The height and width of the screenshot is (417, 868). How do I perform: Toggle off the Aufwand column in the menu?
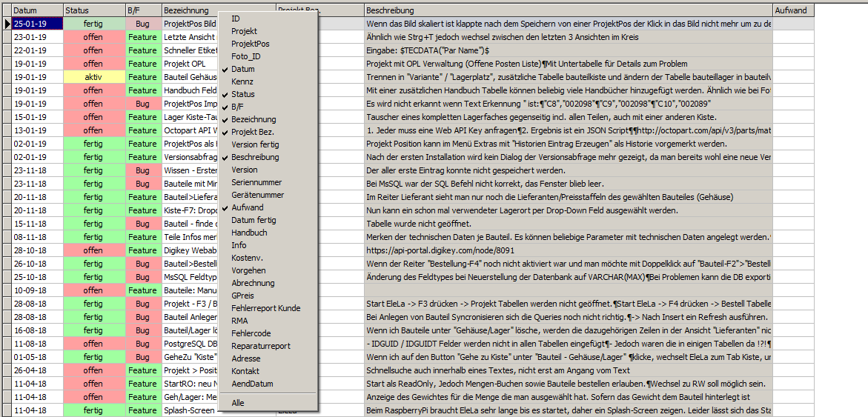247,207
